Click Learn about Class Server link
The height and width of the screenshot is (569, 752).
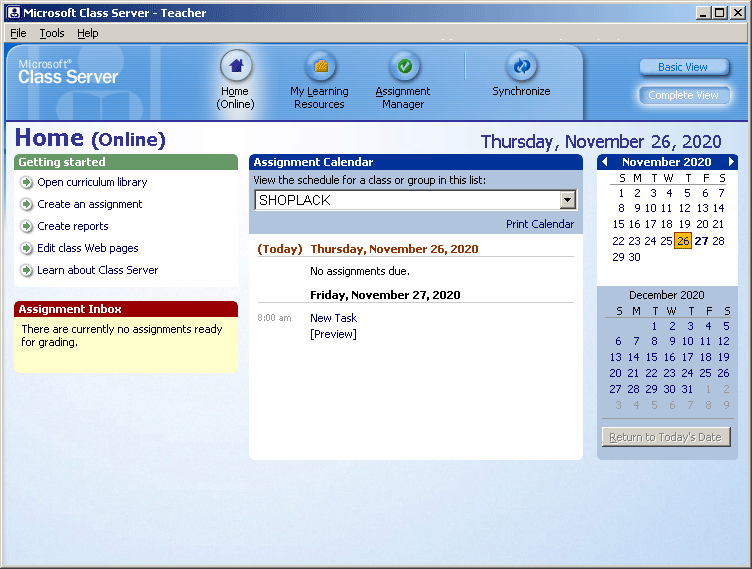click(x=97, y=270)
